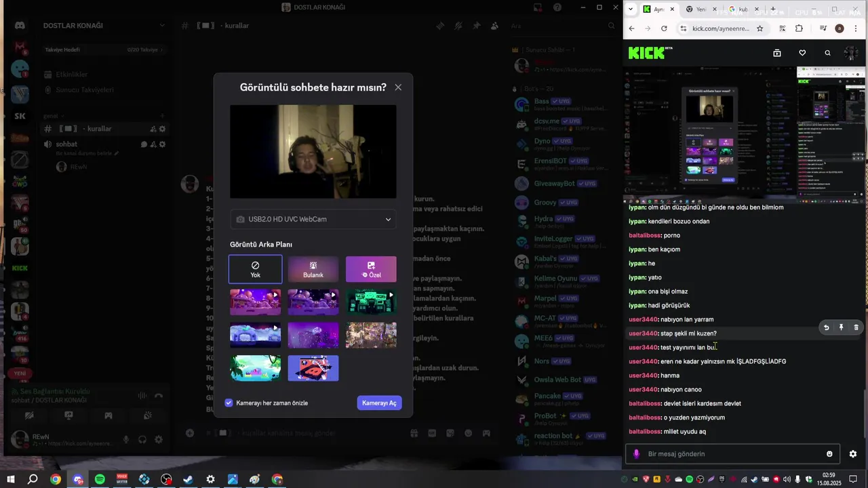Disconnect from voice with hang-up icon
Image resolution: width=868 pixels, height=488 pixels.
(159, 396)
